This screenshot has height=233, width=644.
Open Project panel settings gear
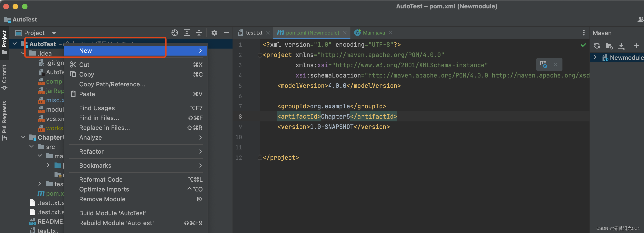pos(214,33)
